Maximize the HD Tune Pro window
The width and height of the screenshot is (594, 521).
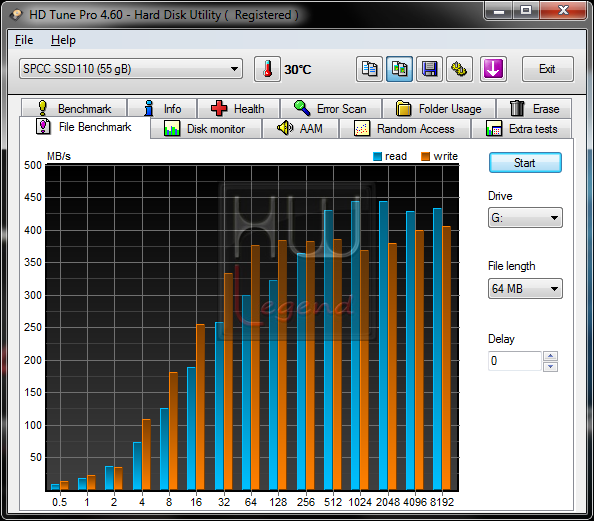(x=526, y=11)
